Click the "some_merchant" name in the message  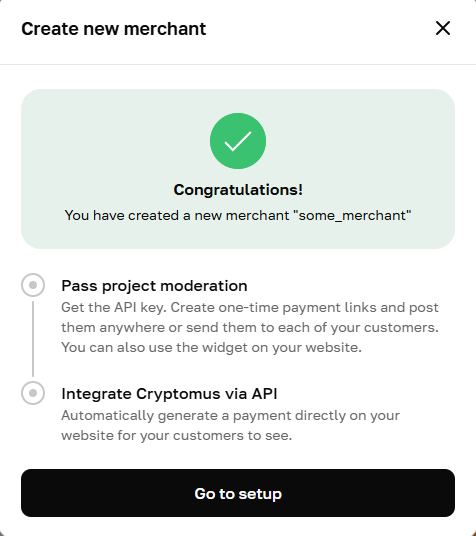(x=352, y=215)
